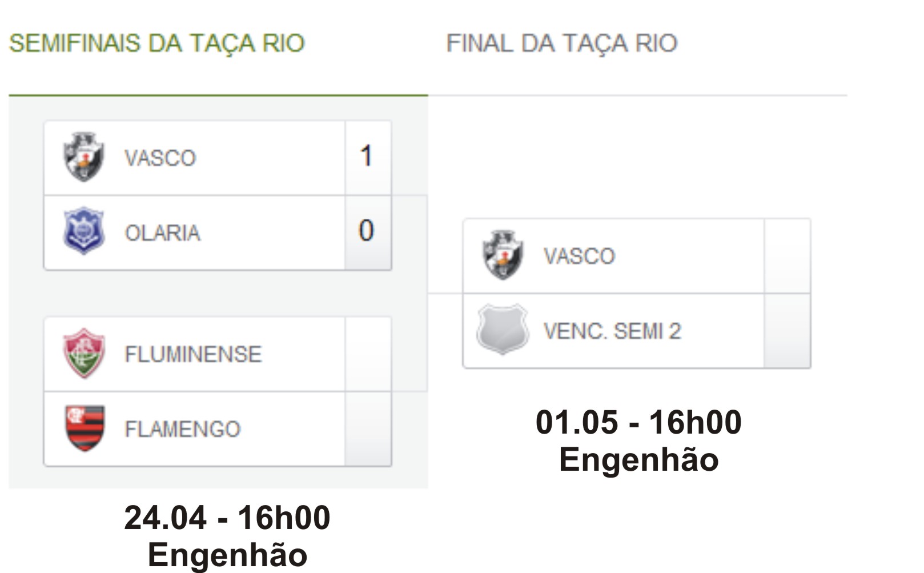Select the Olaria team name

pyautogui.click(x=163, y=233)
